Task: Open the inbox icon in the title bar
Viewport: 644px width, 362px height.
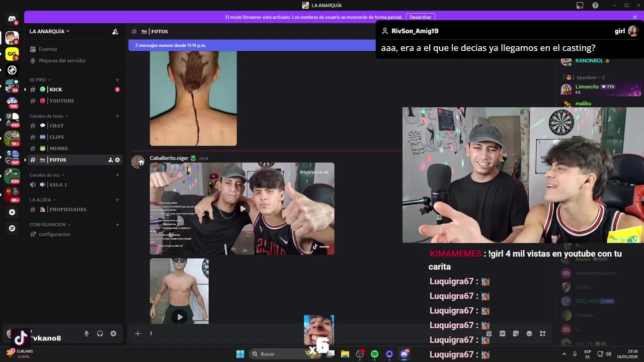Action: click(580, 6)
